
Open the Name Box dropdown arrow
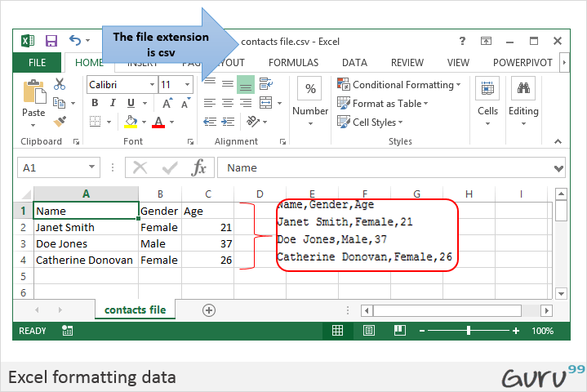point(92,167)
